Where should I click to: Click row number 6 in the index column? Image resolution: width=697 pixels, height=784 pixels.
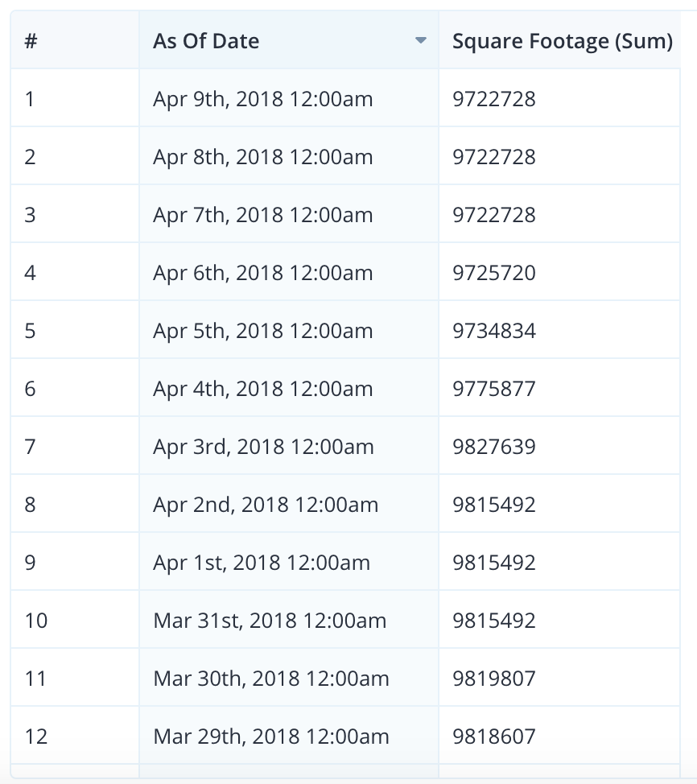point(29,388)
